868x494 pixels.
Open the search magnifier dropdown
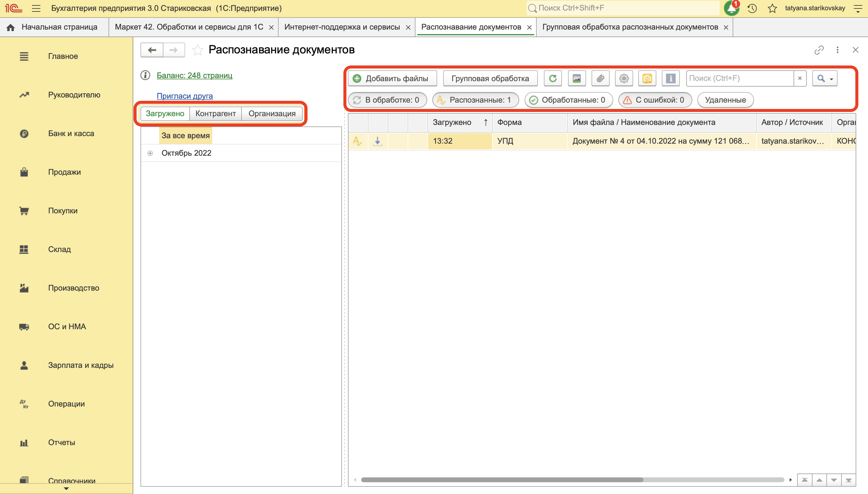pyautogui.click(x=825, y=78)
